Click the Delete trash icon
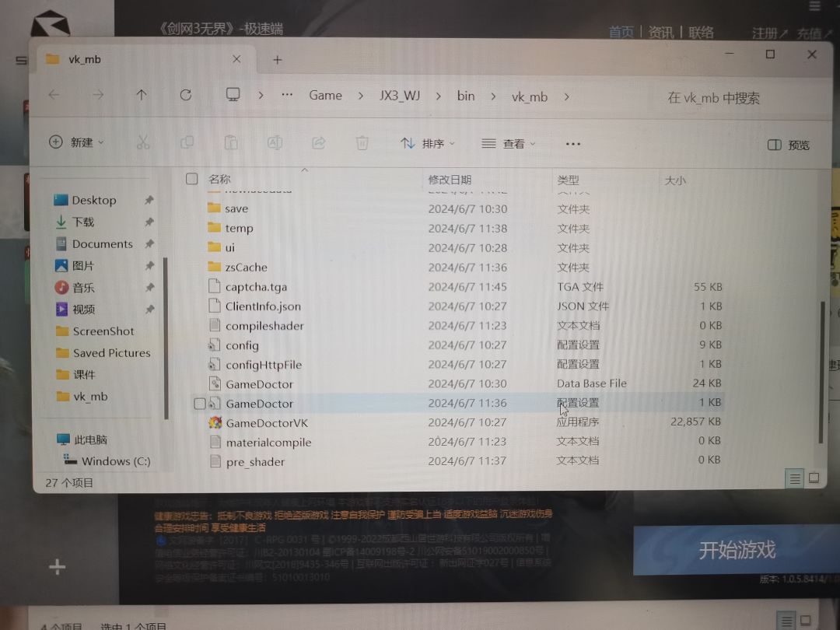Image resolution: width=840 pixels, height=630 pixels. pos(362,143)
